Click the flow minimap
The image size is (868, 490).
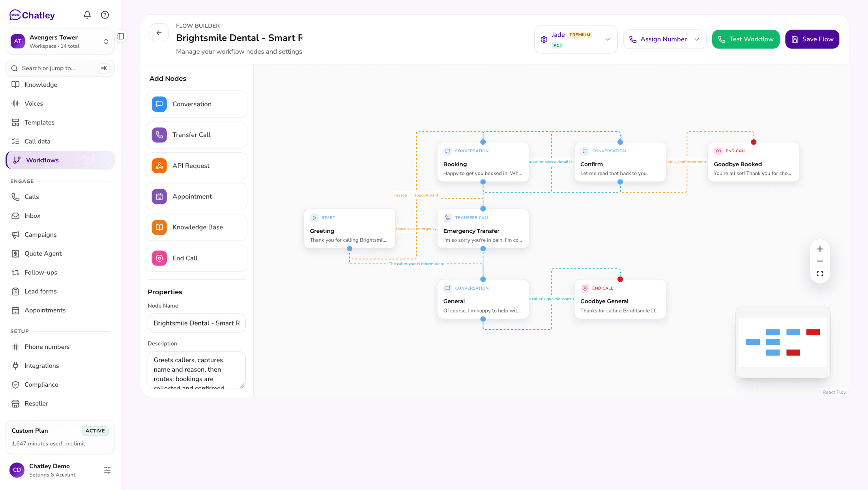pyautogui.click(x=783, y=342)
